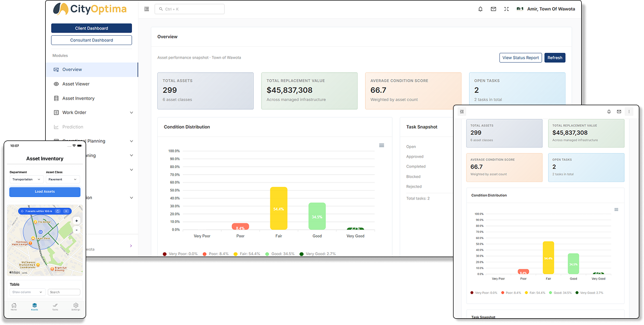
Task: Focus the Ctrl + K search field
Action: 190,9
